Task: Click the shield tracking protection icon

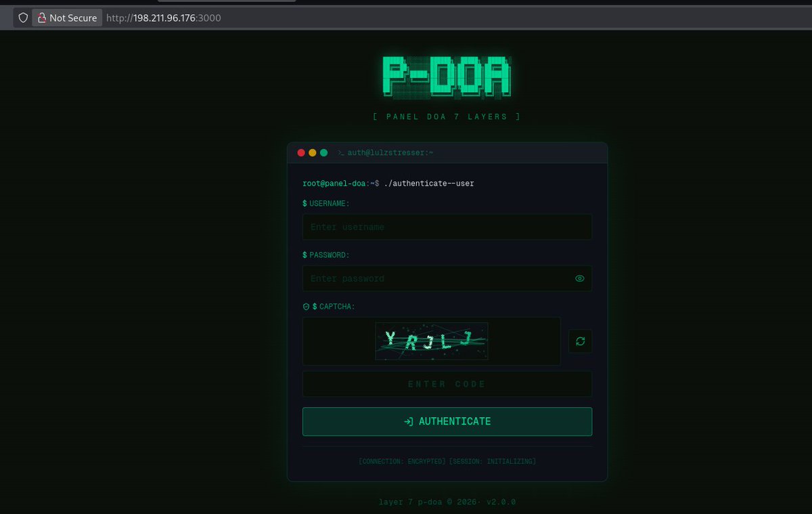Action: click(x=23, y=18)
